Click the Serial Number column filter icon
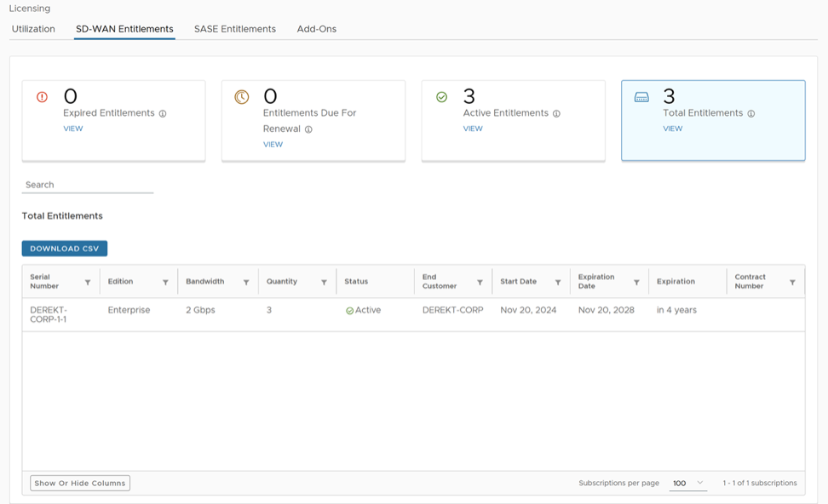 coord(88,283)
